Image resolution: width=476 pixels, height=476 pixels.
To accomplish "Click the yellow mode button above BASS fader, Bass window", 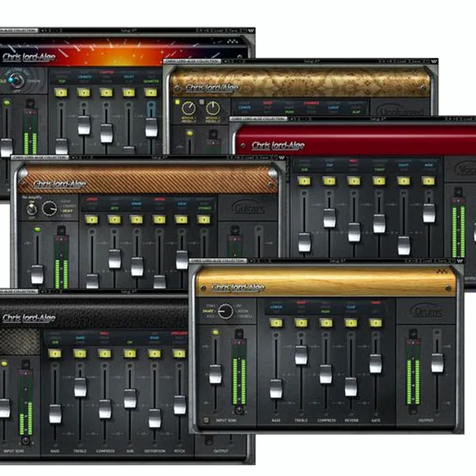I will point(55,354).
